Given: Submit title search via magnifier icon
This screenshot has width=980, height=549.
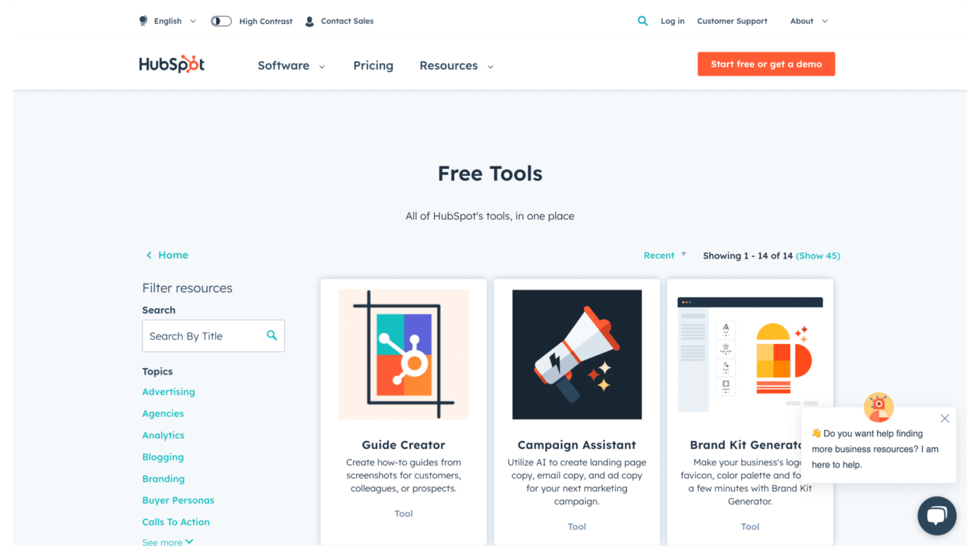Looking at the screenshot, I should click(272, 335).
